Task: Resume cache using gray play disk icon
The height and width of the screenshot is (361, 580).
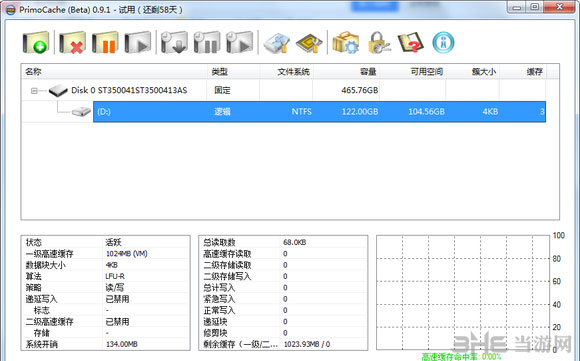Action: point(138,42)
